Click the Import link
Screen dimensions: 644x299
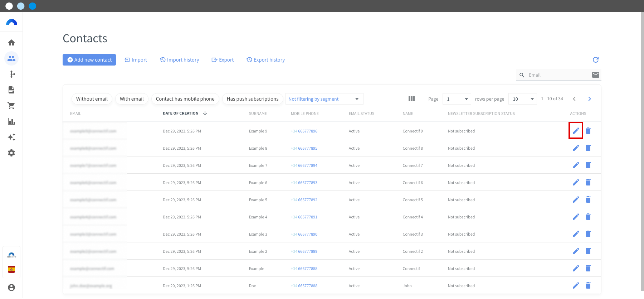click(x=136, y=60)
